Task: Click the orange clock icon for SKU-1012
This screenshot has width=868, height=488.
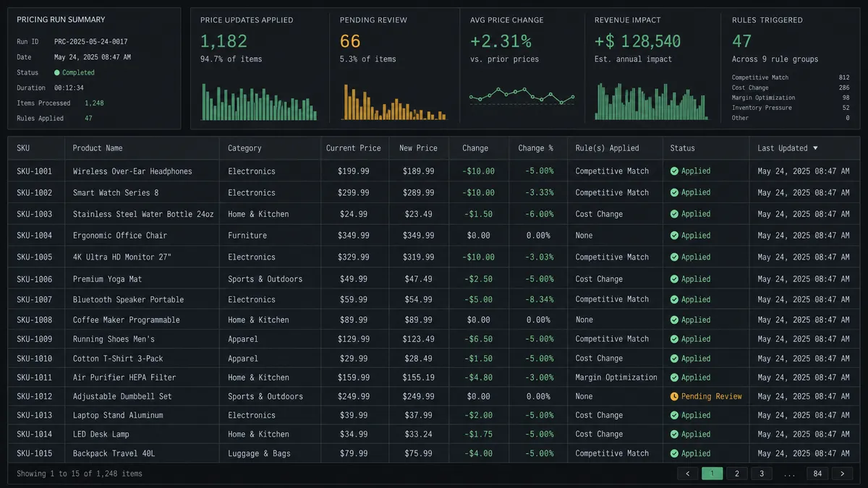Action: pyautogui.click(x=674, y=396)
